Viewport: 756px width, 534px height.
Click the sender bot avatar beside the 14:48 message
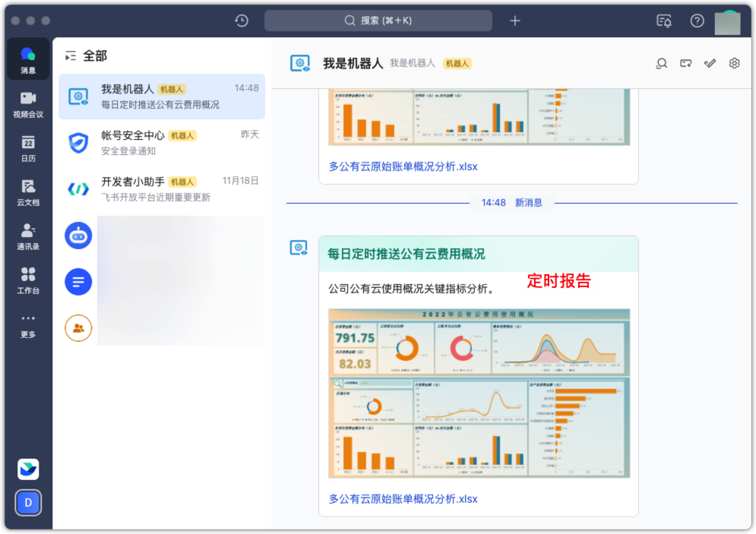pyautogui.click(x=299, y=248)
